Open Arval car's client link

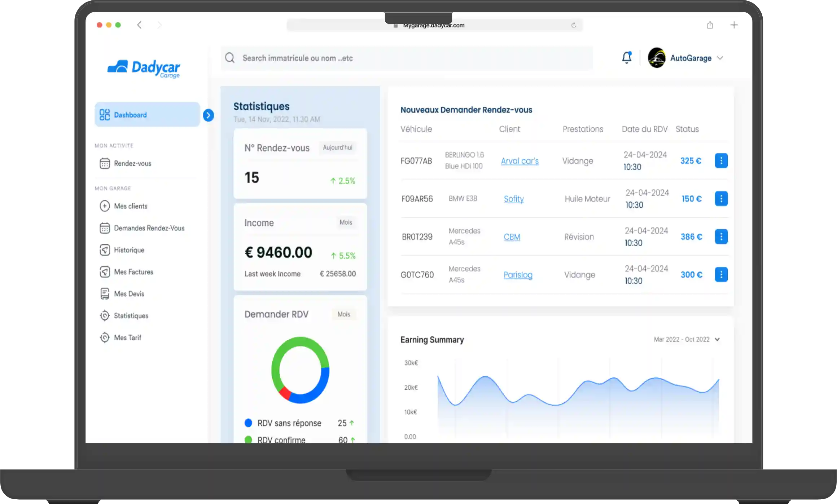click(520, 161)
